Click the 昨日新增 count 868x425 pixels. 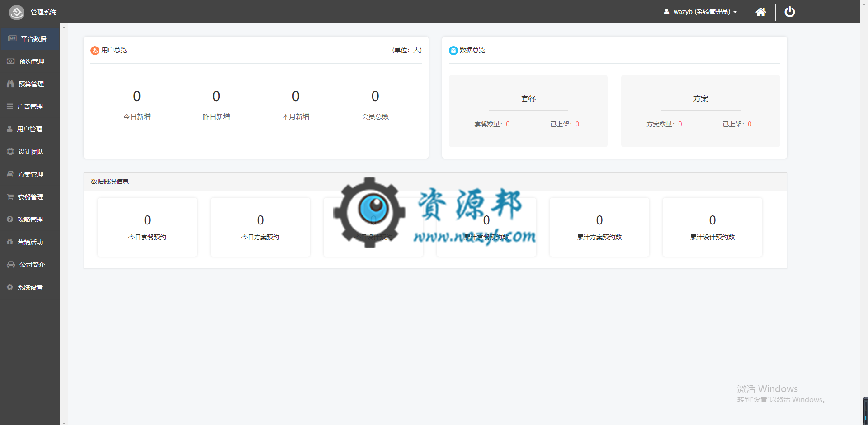(x=217, y=96)
